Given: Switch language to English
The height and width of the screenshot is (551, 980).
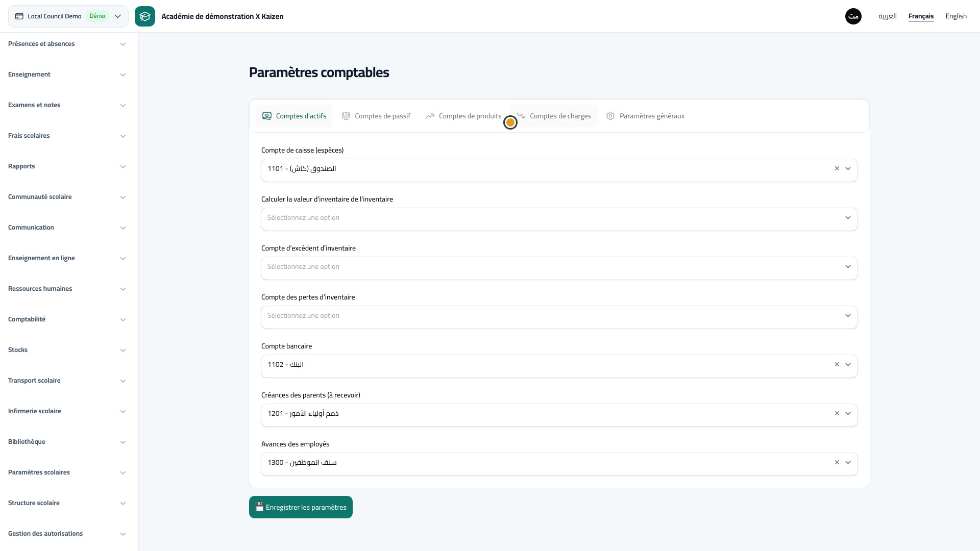Looking at the screenshot, I should pos(956,16).
